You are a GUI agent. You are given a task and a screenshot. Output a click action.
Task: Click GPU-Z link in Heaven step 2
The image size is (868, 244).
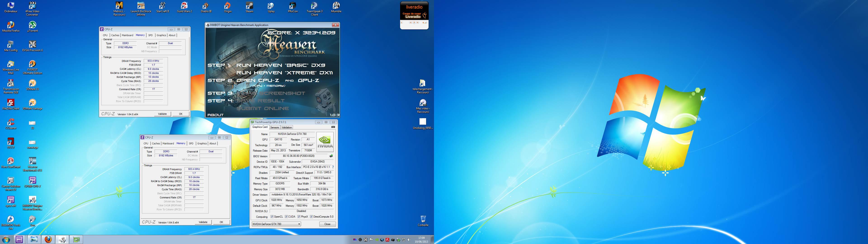point(309,81)
